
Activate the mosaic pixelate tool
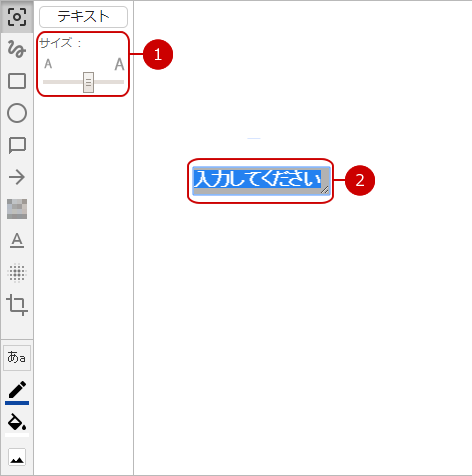(x=17, y=209)
